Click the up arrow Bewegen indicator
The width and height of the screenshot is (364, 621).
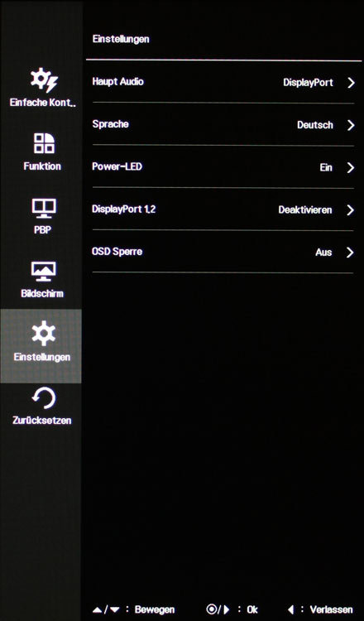point(98,610)
